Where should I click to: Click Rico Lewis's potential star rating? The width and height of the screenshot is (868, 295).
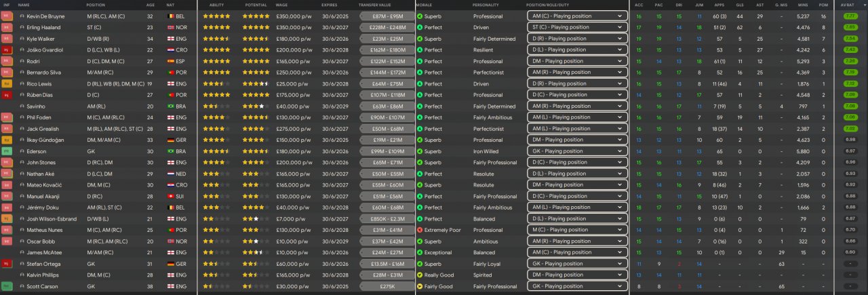[x=256, y=83]
